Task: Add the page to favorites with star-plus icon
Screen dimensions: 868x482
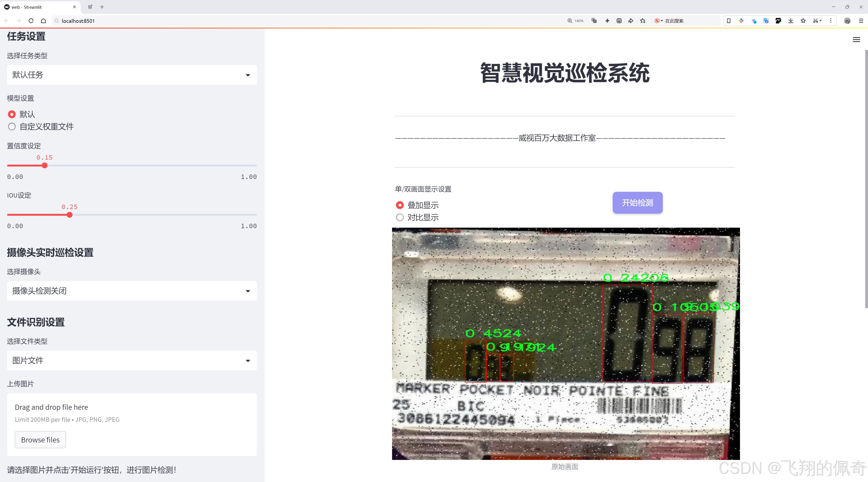Action: (x=643, y=21)
